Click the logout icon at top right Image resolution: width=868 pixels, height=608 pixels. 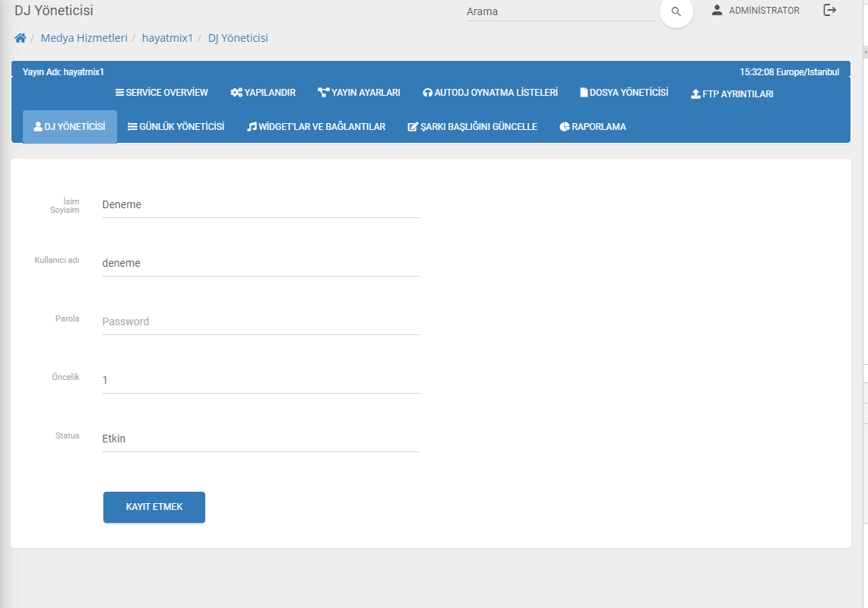tap(829, 10)
